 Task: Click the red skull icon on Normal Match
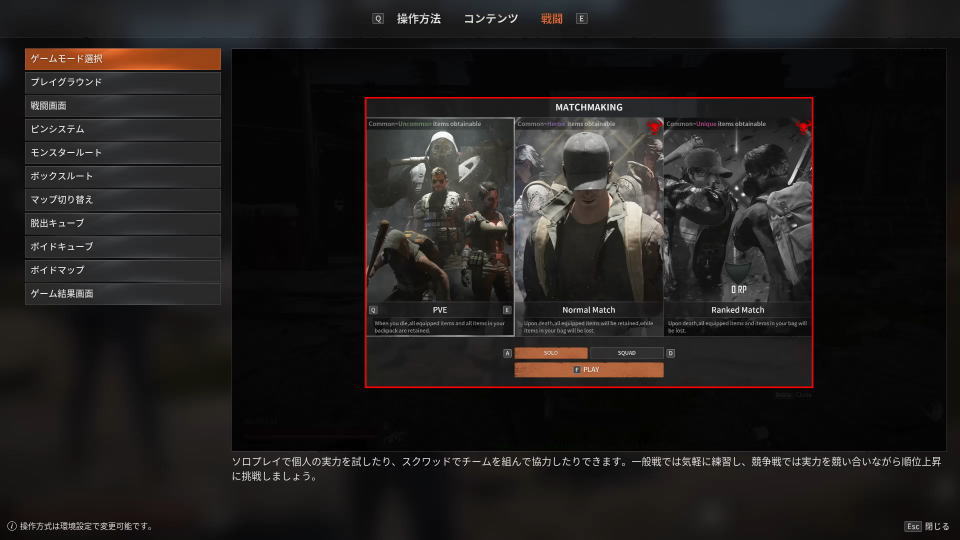click(x=654, y=127)
